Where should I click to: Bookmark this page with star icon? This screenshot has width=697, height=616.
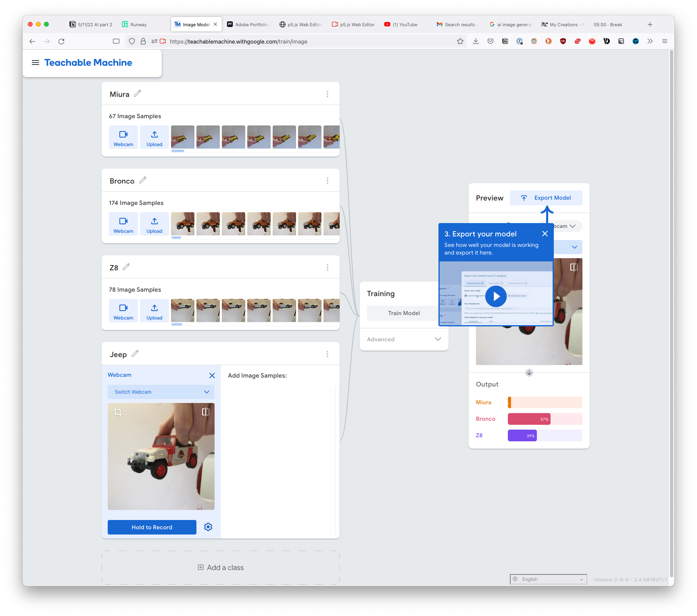[460, 41]
